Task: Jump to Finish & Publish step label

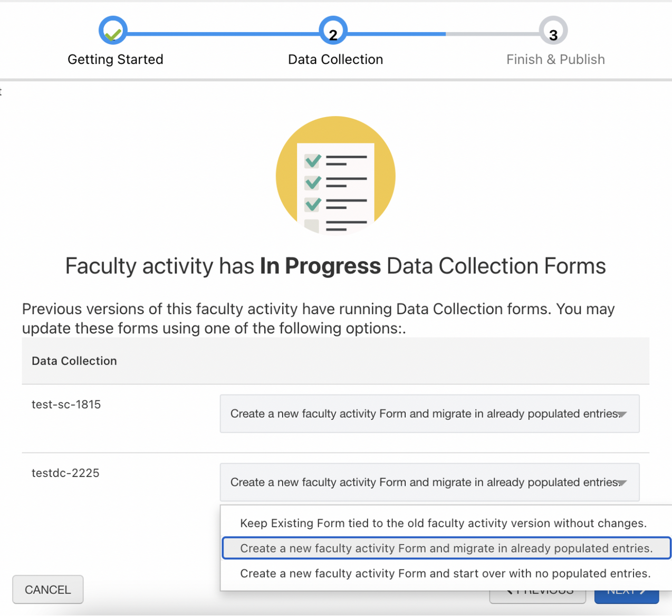Action: (x=555, y=60)
